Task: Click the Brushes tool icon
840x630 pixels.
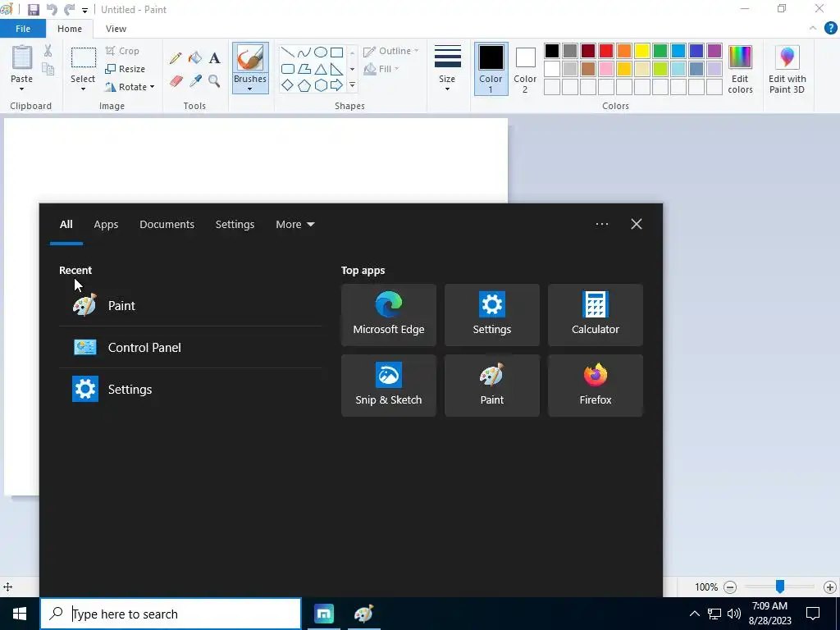Action: [x=250, y=58]
